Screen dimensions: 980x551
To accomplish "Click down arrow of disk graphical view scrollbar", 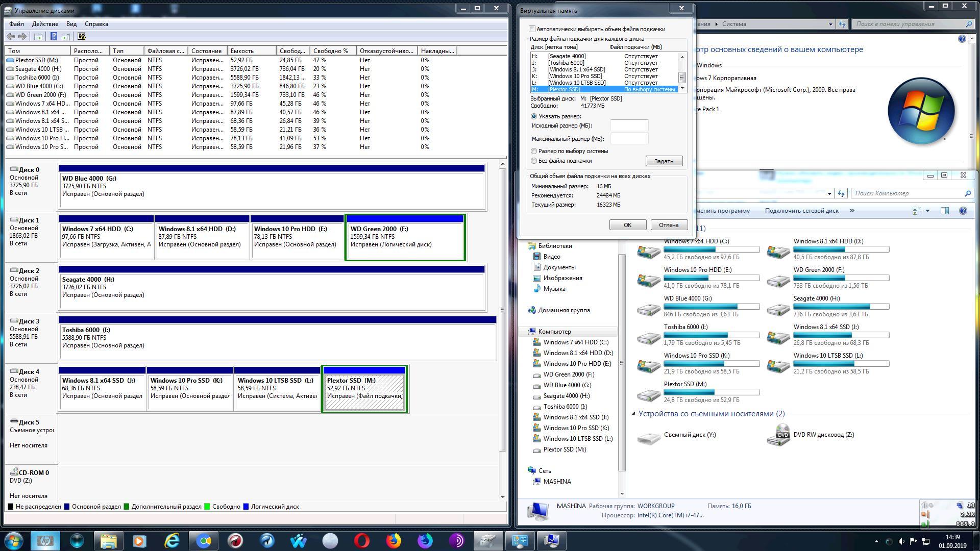I will [503, 496].
